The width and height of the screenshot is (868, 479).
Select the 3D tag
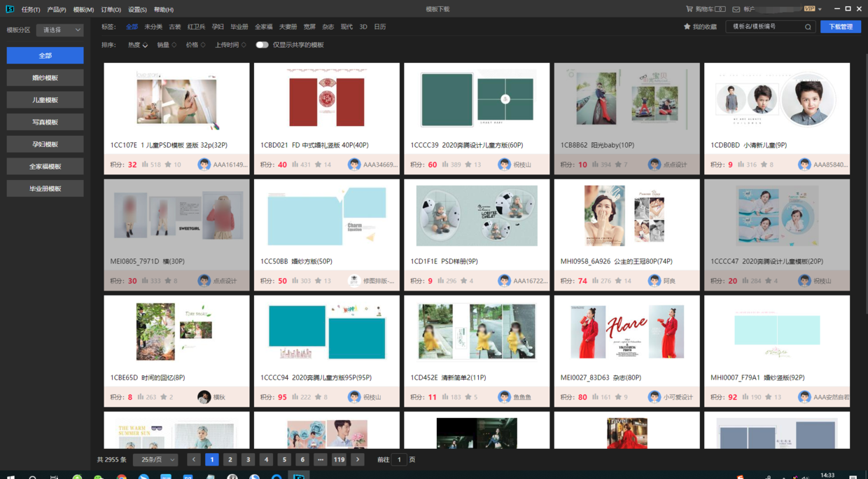click(x=363, y=27)
